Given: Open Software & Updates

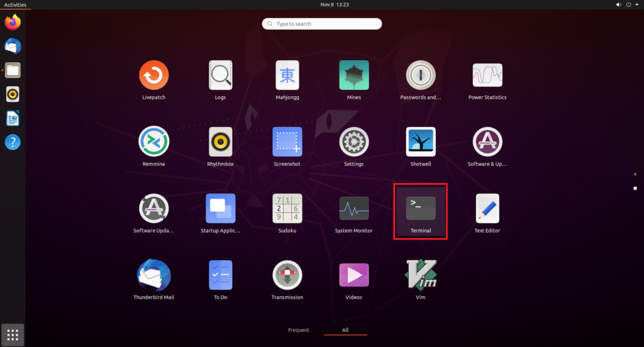Looking at the screenshot, I should pos(487,146).
